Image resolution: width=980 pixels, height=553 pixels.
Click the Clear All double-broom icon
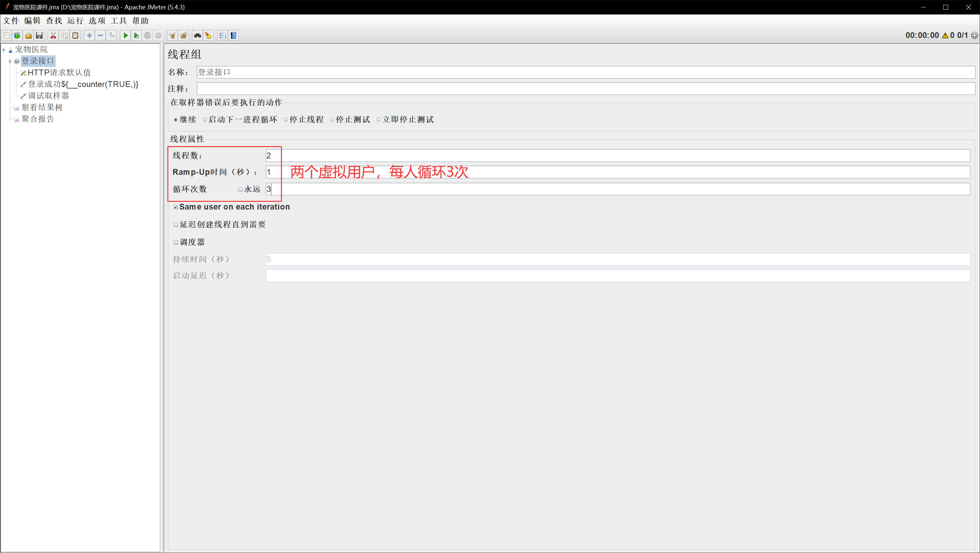click(183, 35)
